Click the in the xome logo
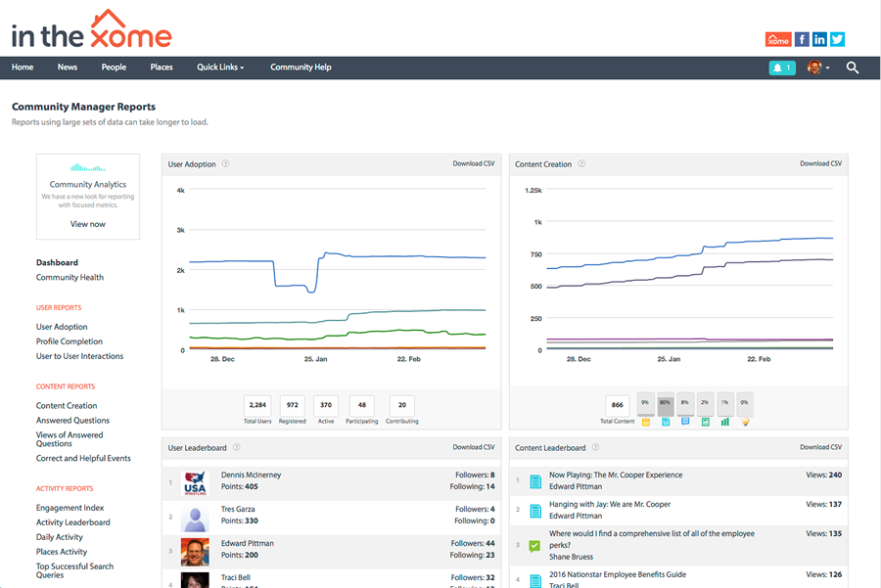881x588 pixels. 92,30
